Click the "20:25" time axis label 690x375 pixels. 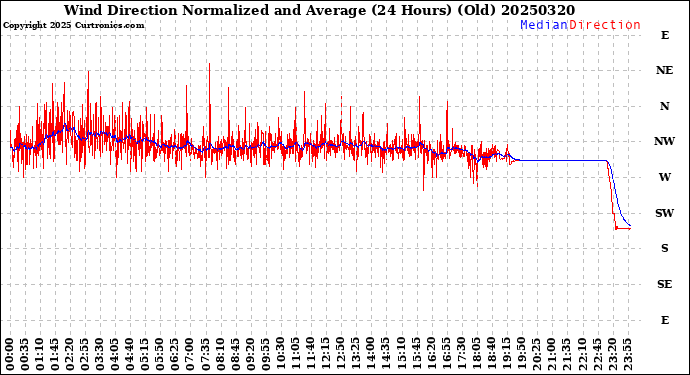coord(536,355)
